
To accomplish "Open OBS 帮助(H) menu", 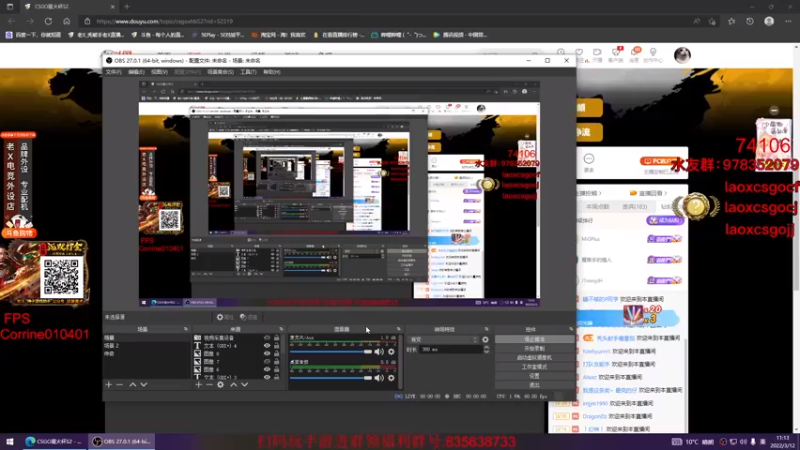I will (x=272, y=72).
